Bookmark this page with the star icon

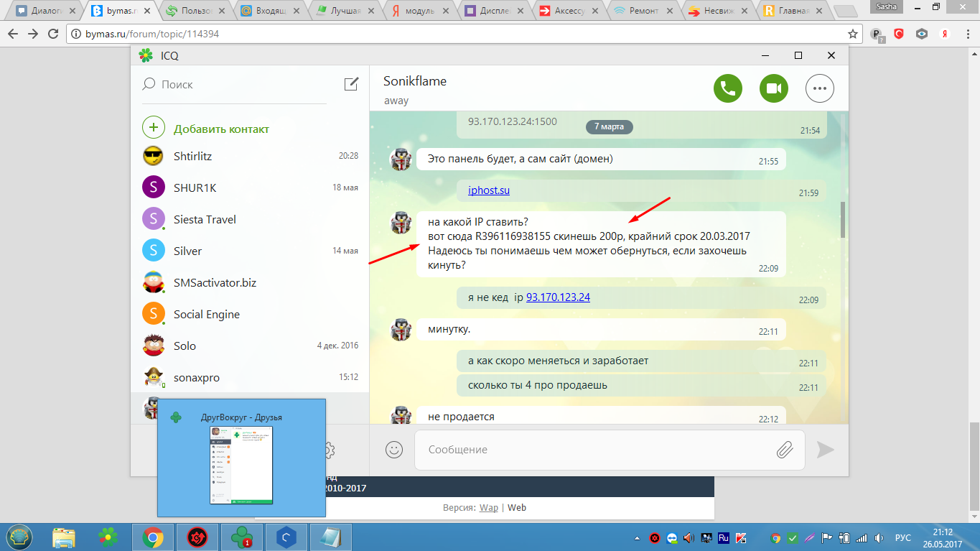[853, 34]
